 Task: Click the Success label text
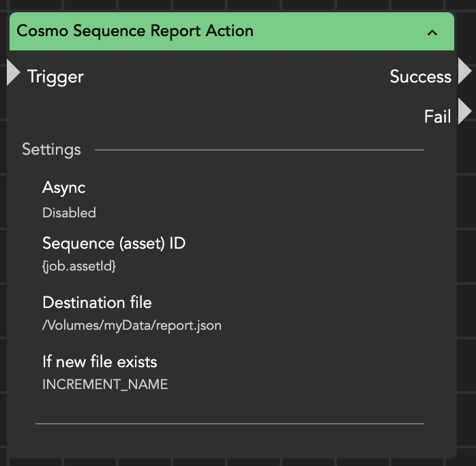pos(420,77)
